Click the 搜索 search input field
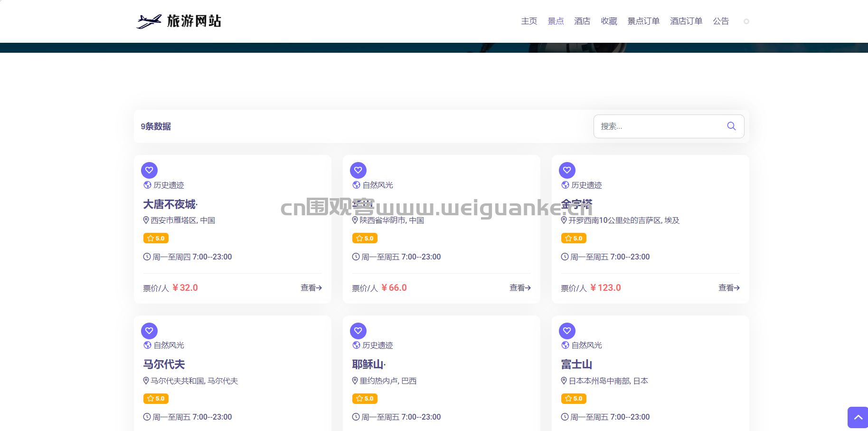 (660, 126)
